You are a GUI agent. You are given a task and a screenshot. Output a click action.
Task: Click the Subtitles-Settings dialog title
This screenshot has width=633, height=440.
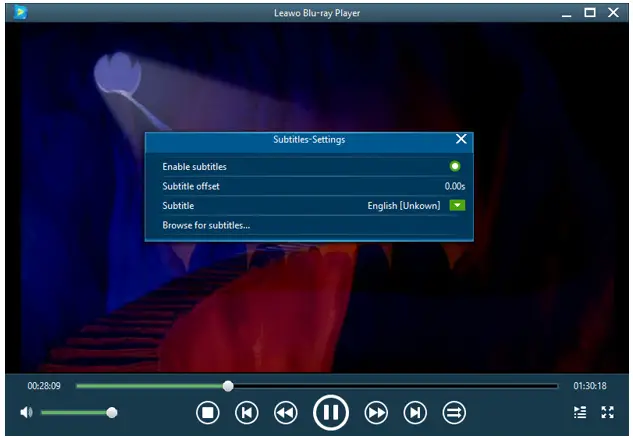coord(309,140)
